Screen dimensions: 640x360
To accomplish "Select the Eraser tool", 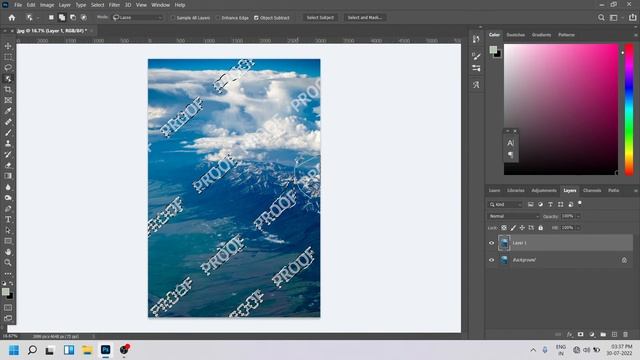I will (x=8, y=165).
